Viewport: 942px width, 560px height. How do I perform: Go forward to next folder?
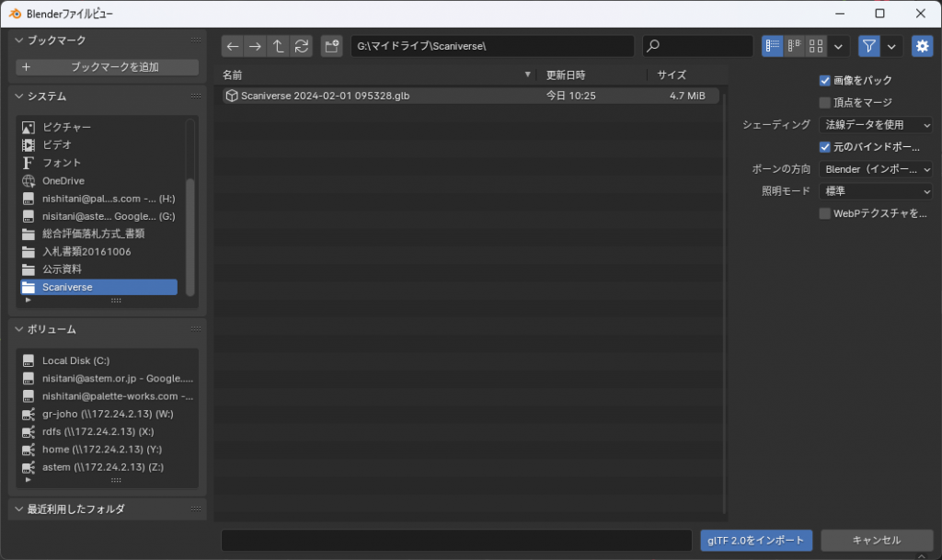click(x=256, y=46)
